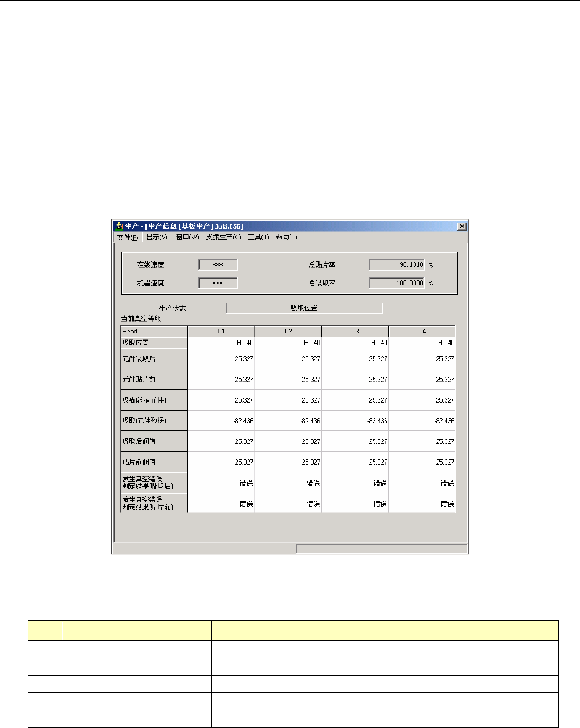Screen dimensions: 580x728
Task: Click L1 错误 in 判定结果(吸取后) row
Action: [x=221, y=483]
